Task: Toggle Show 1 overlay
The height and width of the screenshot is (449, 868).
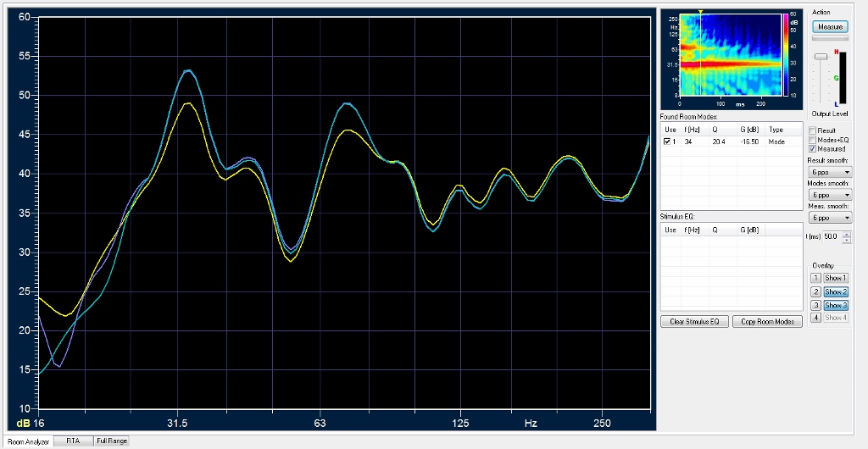Action: [835, 278]
